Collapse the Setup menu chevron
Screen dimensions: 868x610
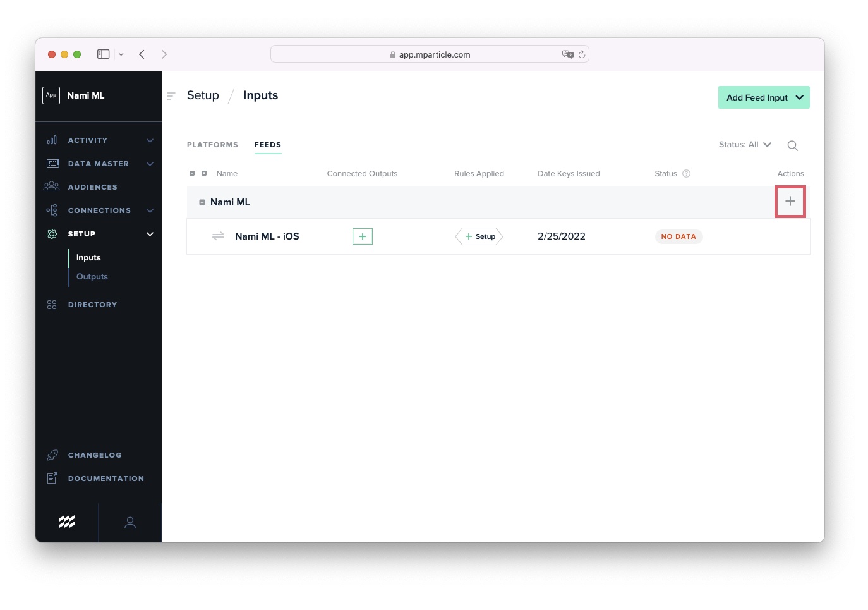coord(150,234)
